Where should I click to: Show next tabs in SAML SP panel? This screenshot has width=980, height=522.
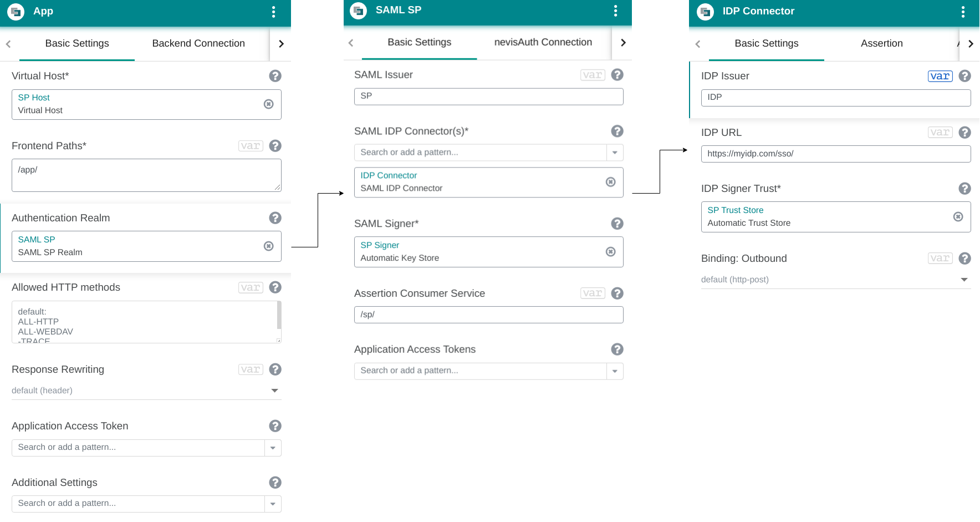623,43
